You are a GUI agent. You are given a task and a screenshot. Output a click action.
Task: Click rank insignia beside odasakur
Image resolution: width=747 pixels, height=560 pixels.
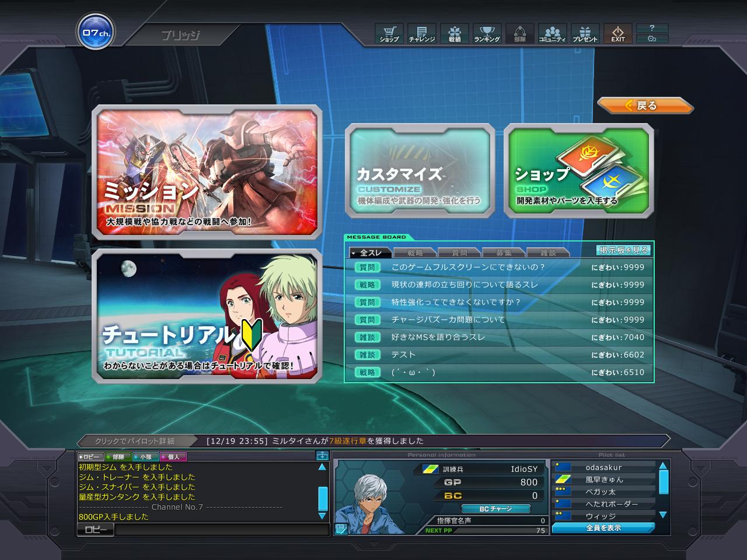coord(563,467)
